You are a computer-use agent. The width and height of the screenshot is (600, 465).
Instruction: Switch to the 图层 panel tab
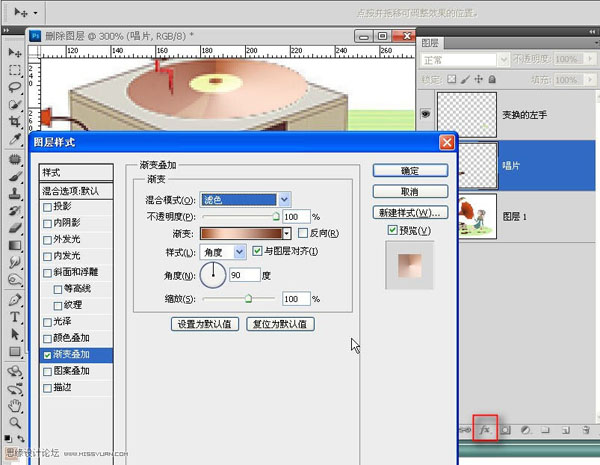point(430,43)
